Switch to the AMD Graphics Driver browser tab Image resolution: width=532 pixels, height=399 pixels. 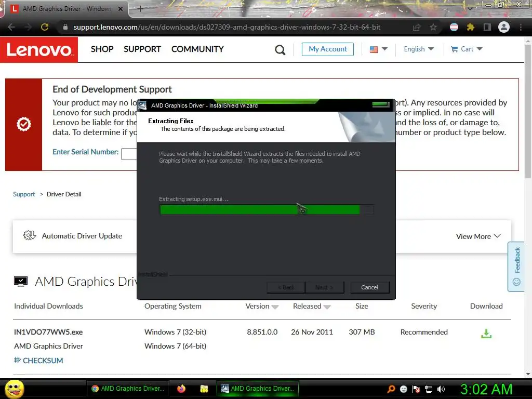click(66, 9)
